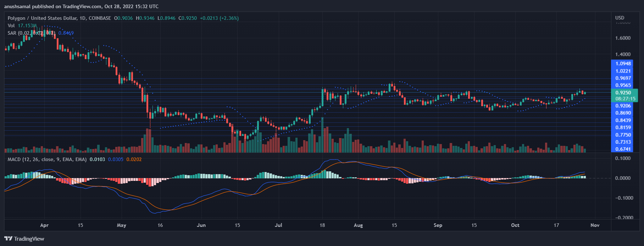Click the 1.6000 price axis label
The height and width of the screenshot is (246, 644).
(x=623, y=38)
